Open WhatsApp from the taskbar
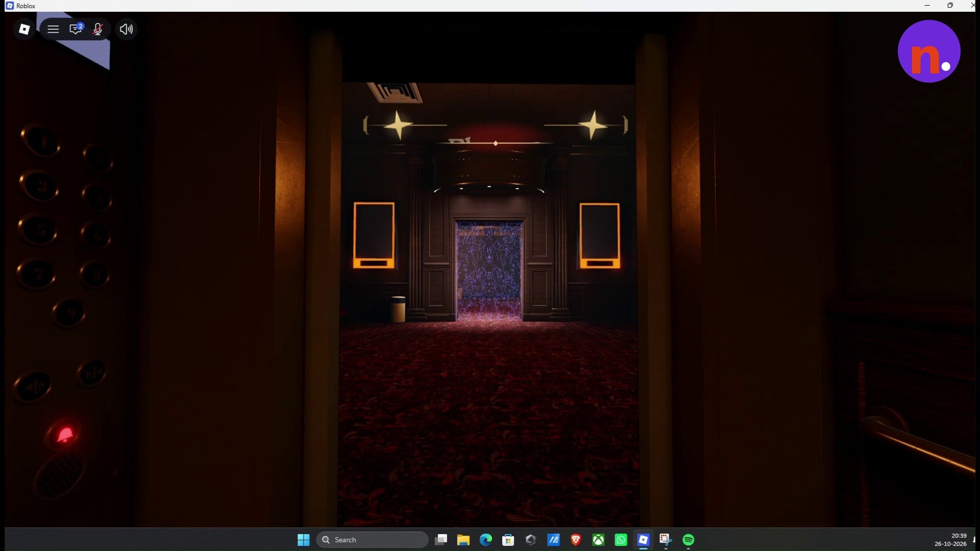Image resolution: width=980 pixels, height=551 pixels. coord(621,540)
